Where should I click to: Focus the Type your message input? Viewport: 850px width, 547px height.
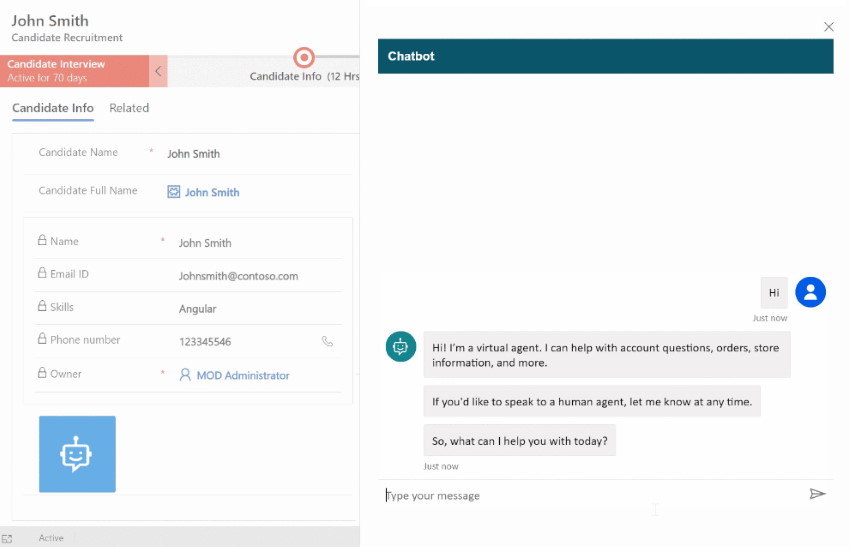point(594,495)
